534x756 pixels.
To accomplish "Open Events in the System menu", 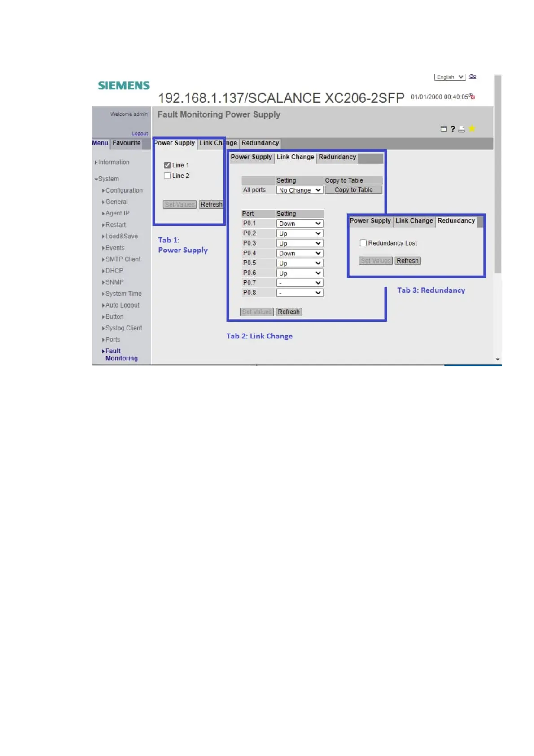I will pyautogui.click(x=114, y=248).
